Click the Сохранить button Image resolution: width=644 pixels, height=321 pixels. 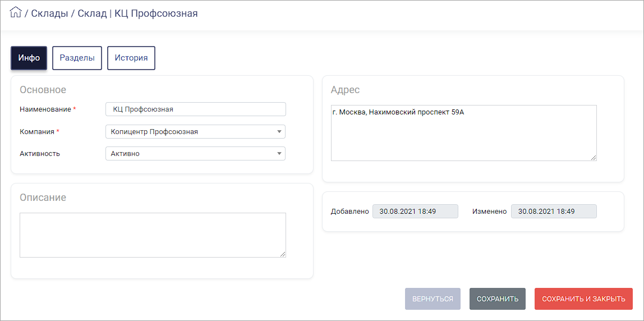[498, 299]
